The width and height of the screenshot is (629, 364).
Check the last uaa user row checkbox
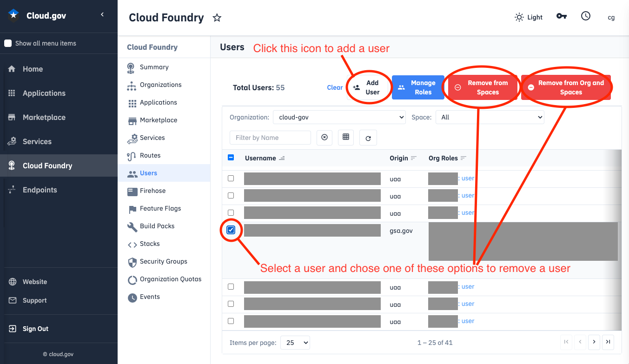coord(231,321)
